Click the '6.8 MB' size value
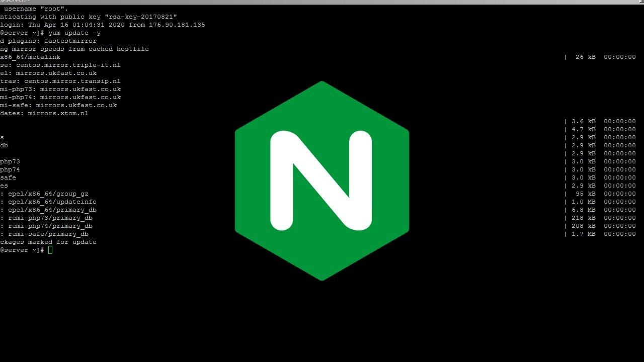 pos(584,210)
